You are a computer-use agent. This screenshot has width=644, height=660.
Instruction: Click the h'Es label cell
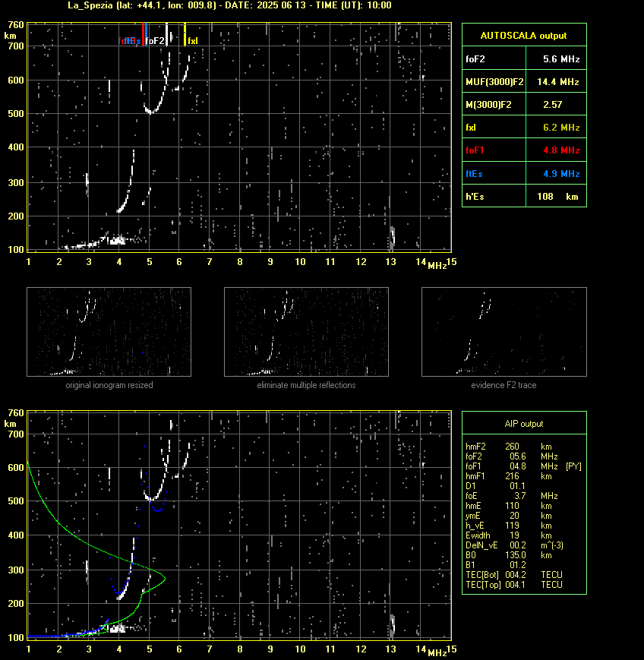point(494,197)
